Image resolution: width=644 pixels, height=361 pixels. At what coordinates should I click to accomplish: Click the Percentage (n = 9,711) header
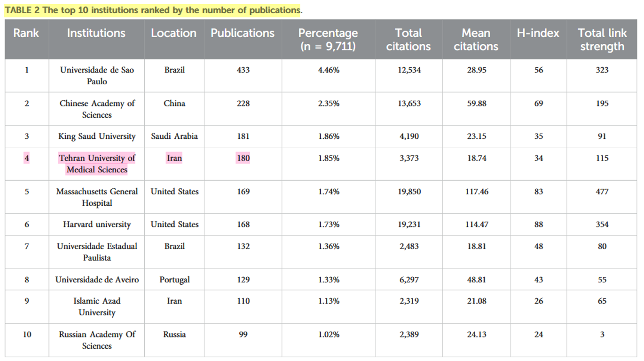coord(328,40)
